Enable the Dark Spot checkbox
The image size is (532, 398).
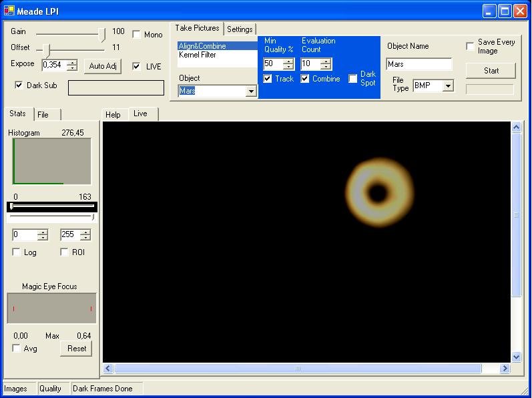point(353,79)
